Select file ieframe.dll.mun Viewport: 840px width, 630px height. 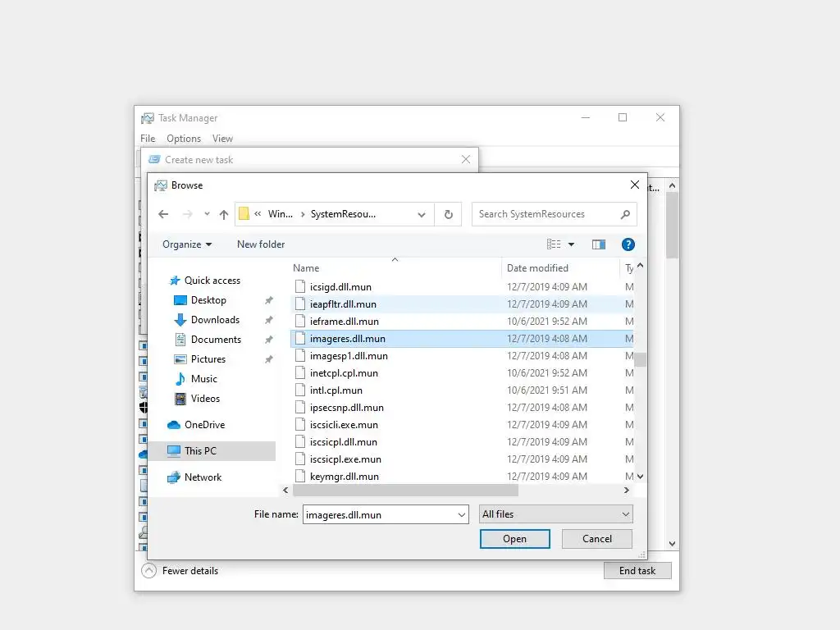coord(463,322)
